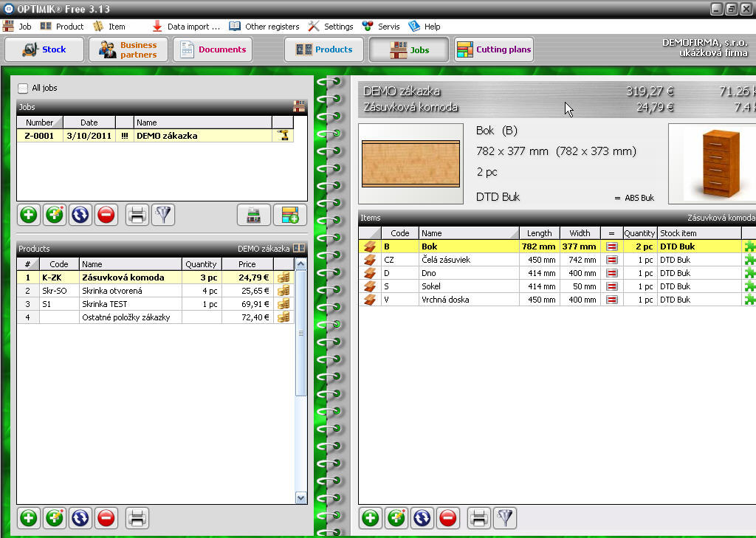Screen dimensions: 756x538
Task: Click the filter funnel icon in Jobs panel
Action: pos(162,215)
